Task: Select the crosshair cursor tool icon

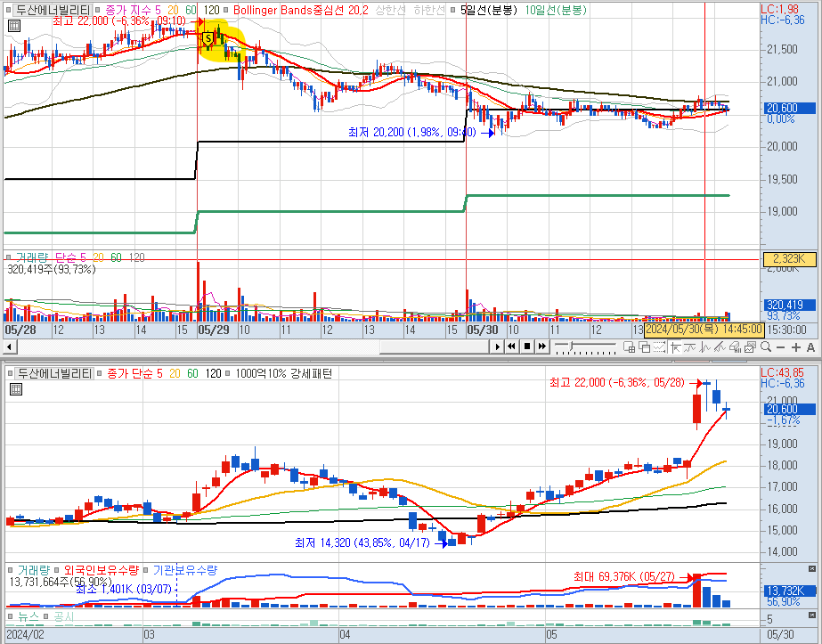Action: click(x=675, y=347)
